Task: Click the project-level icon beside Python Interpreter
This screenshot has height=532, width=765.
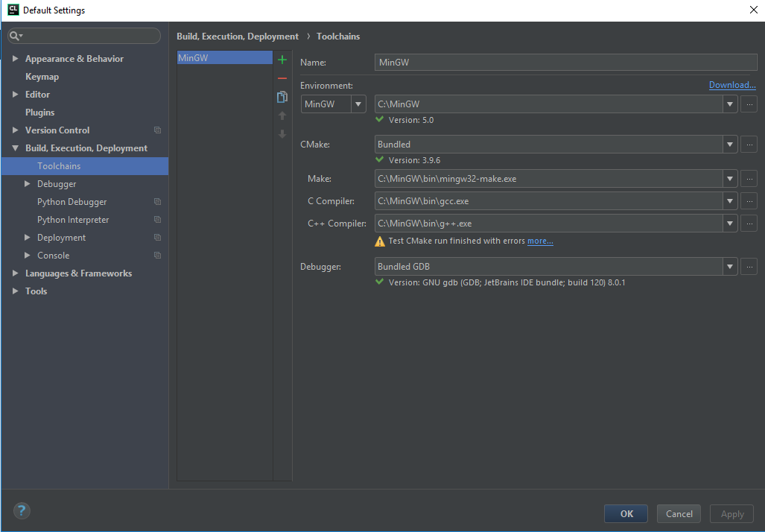Action: click(x=158, y=220)
